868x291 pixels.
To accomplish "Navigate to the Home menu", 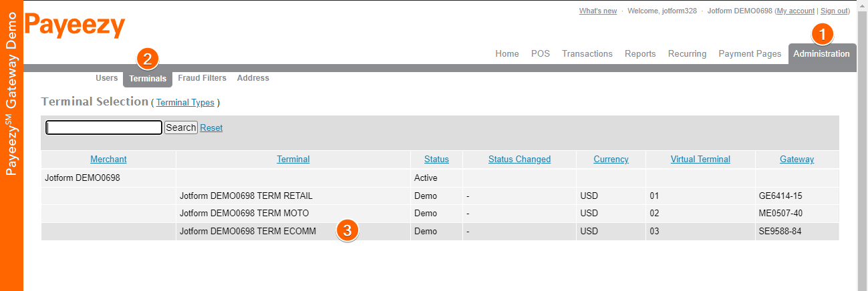I will [x=507, y=54].
